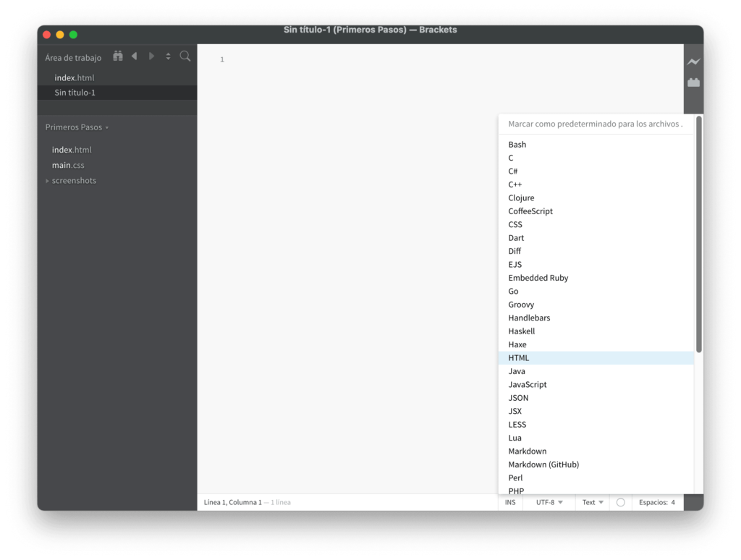Image resolution: width=741 pixels, height=560 pixels.
Task: Open the UTF-8 encoding dropdown
Action: [549, 502]
